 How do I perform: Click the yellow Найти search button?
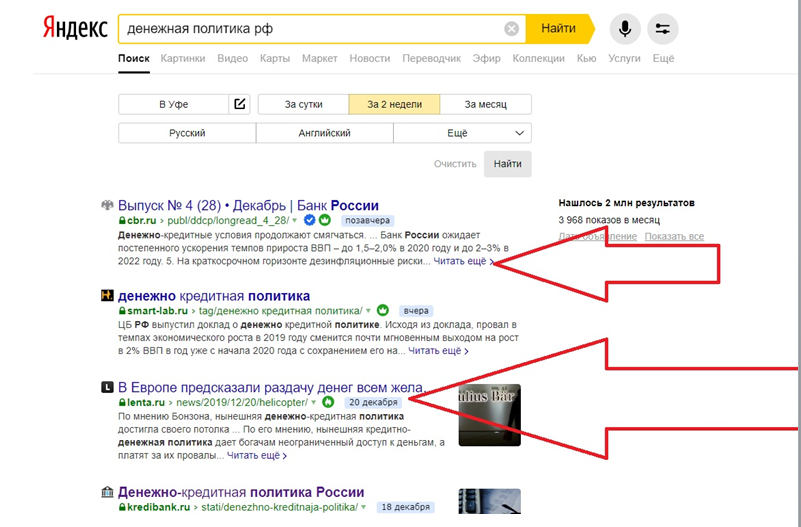[x=559, y=29]
